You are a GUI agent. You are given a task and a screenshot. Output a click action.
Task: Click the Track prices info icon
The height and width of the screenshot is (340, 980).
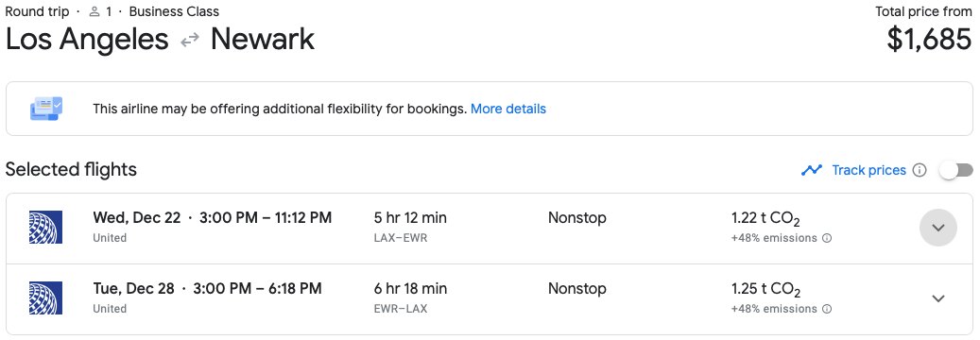click(919, 170)
